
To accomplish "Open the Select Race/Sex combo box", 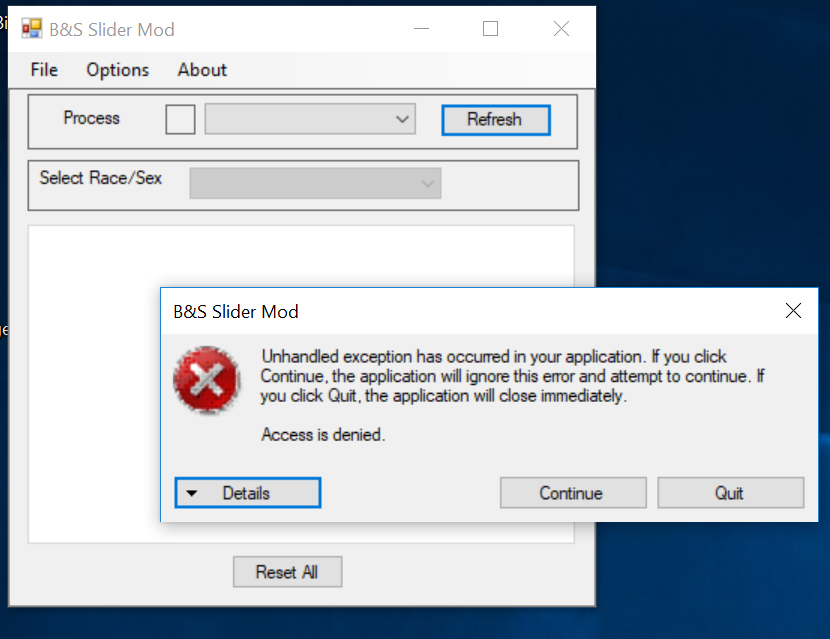I will [315, 183].
